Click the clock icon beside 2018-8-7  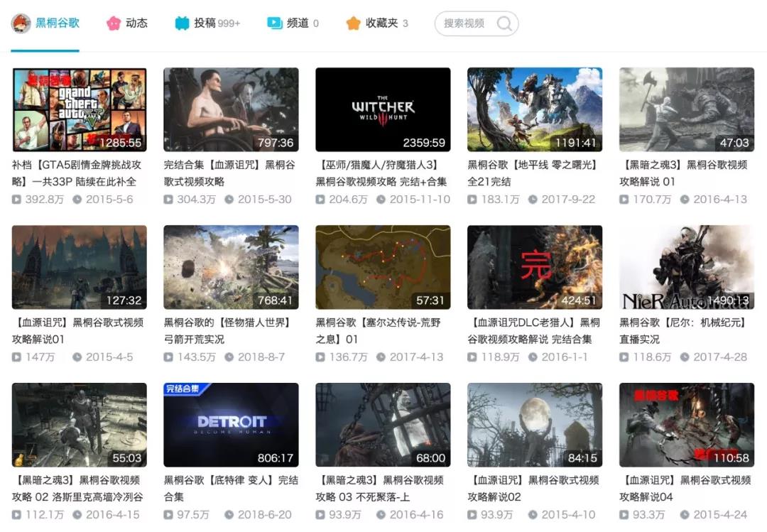pyautogui.click(x=229, y=357)
